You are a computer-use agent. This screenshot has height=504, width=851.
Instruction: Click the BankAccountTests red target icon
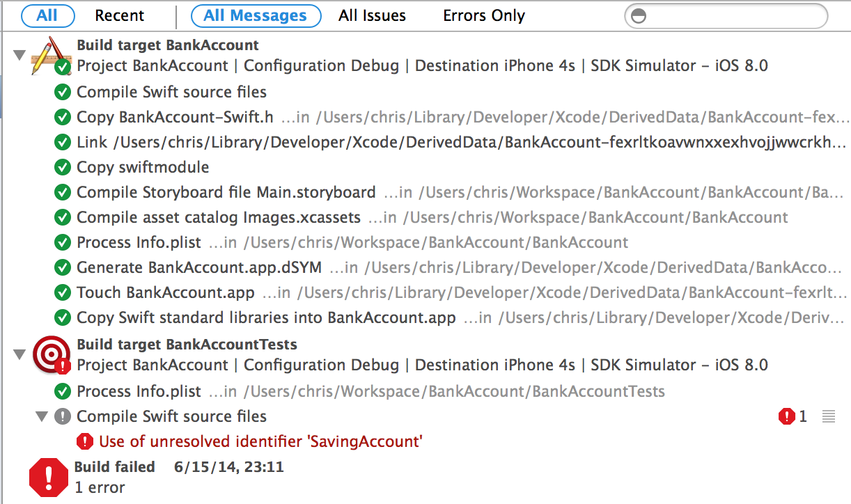(51, 355)
